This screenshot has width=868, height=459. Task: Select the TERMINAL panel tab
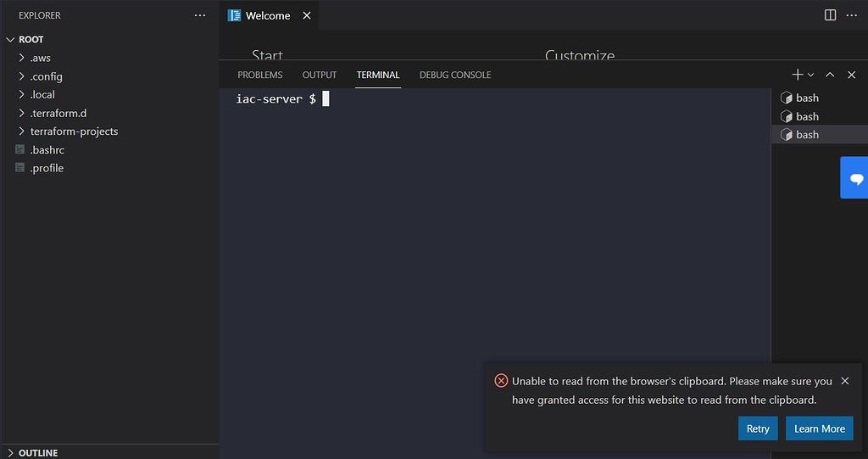tap(378, 75)
